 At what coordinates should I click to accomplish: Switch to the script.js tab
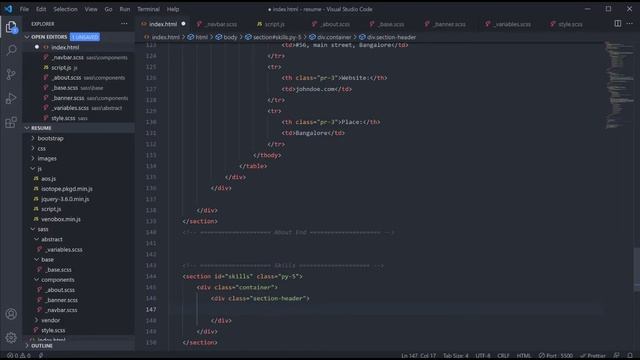pos(274,24)
